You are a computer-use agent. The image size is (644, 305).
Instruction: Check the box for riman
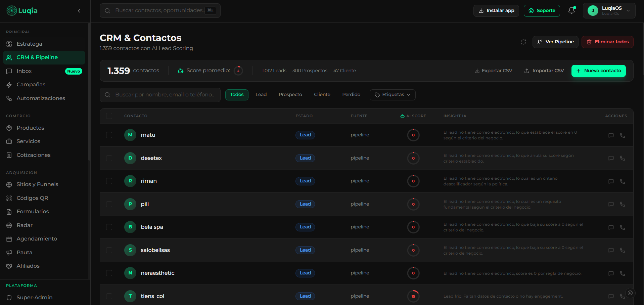[x=109, y=181]
